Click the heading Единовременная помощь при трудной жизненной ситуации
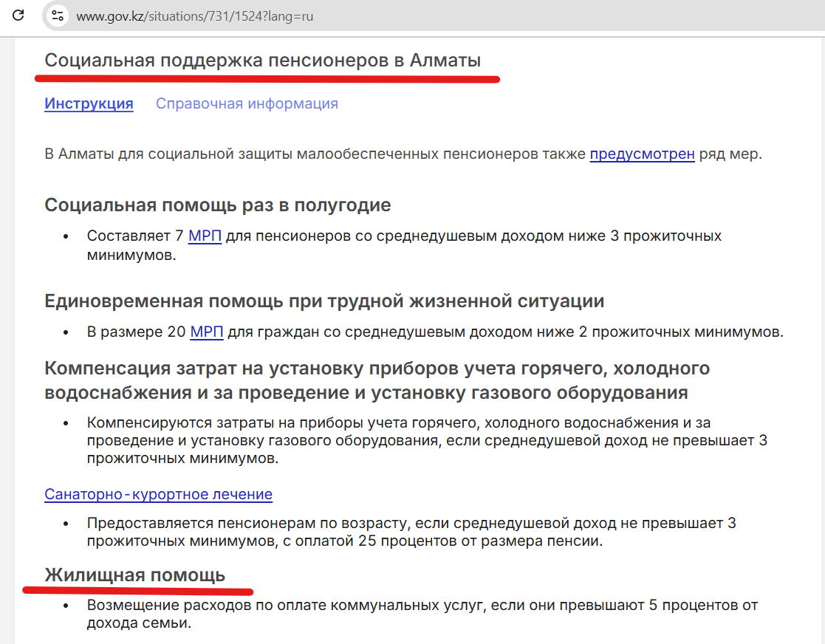 [x=324, y=301]
